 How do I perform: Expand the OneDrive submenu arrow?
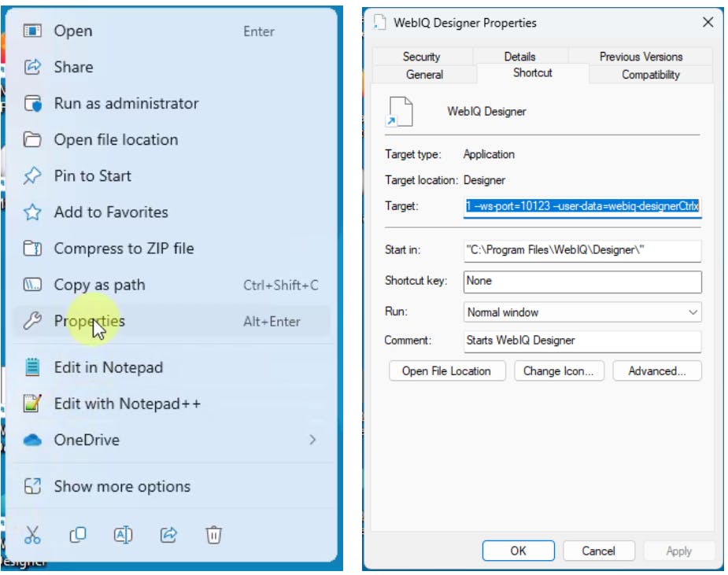[x=313, y=440]
